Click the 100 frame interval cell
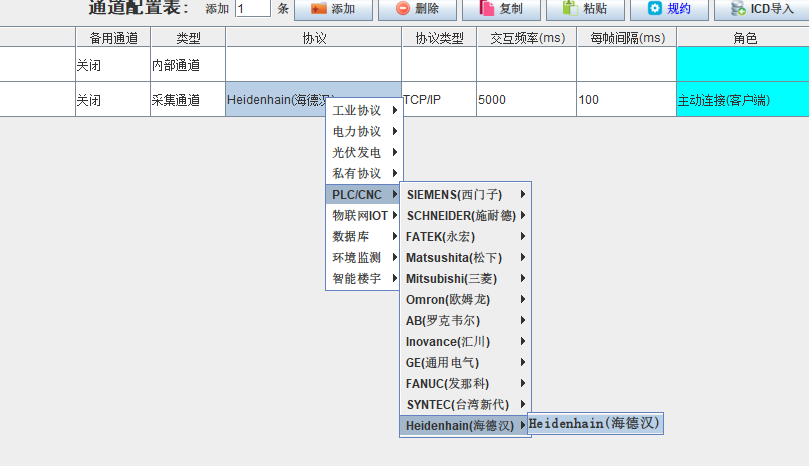This screenshot has height=466, width=809. [x=627, y=100]
